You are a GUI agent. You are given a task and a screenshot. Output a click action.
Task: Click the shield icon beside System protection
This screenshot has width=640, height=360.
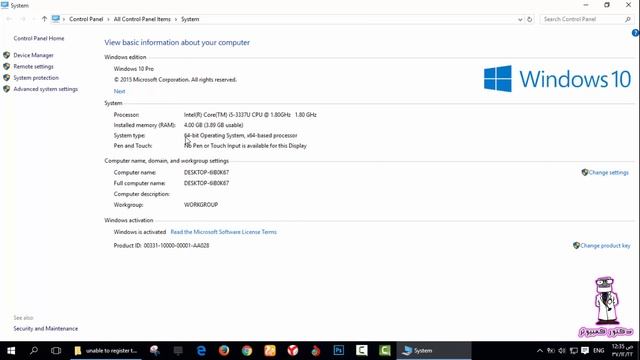(7, 78)
